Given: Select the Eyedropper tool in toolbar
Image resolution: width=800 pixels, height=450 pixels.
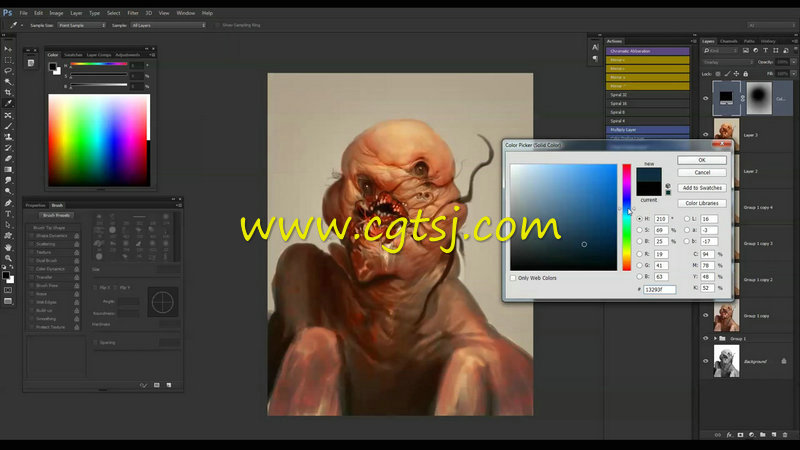Looking at the screenshot, I should [8, 104].
